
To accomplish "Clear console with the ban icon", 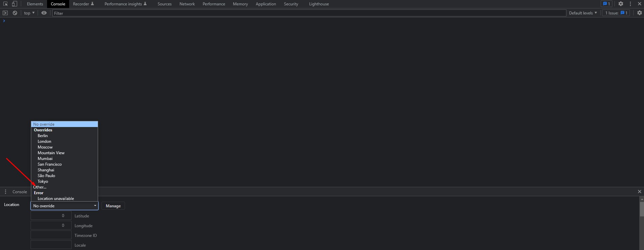I will click(x=15, y=13).
